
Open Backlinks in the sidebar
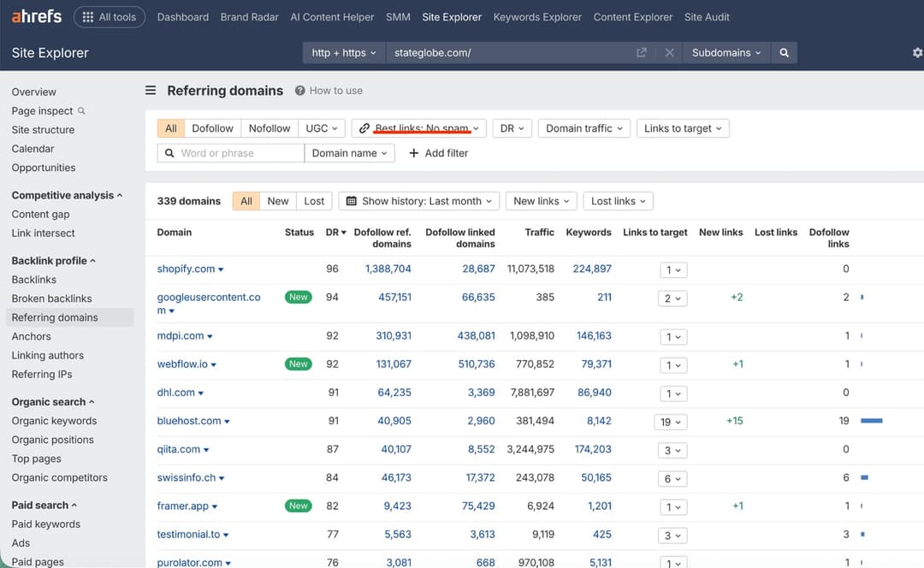pyautogui.click(x=34, y=279)
